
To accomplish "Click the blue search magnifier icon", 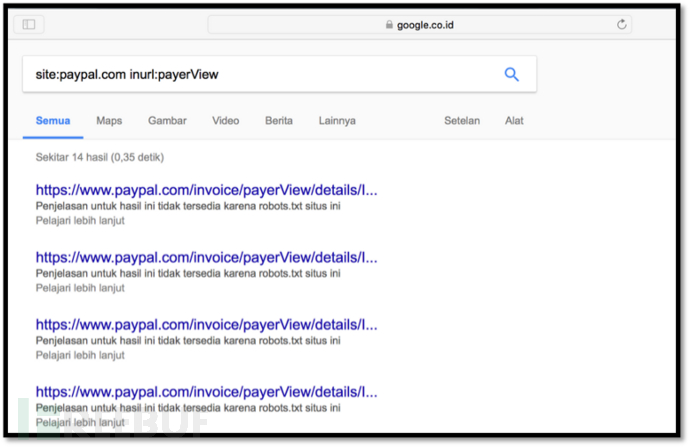I will coord(511,74).
